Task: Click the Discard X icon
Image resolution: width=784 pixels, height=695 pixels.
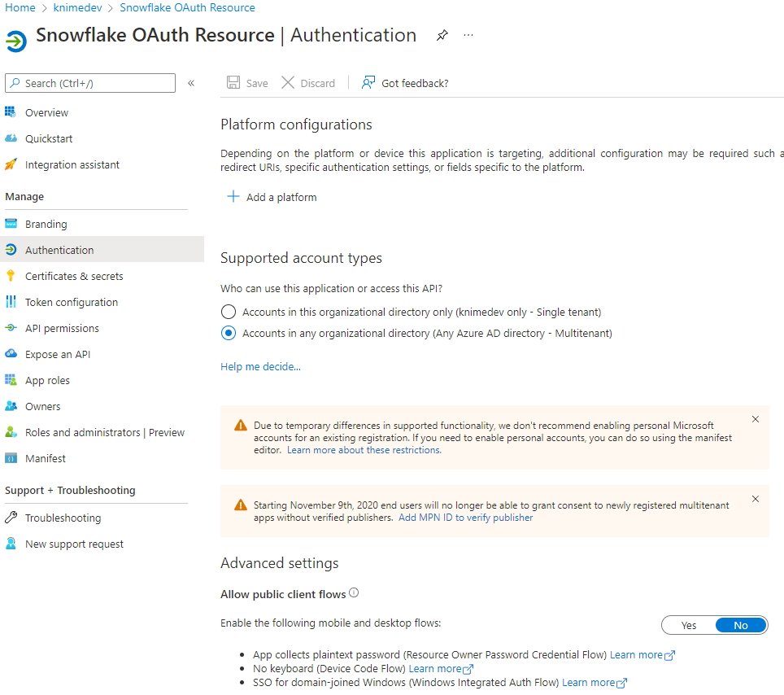Action: [288, 82]
